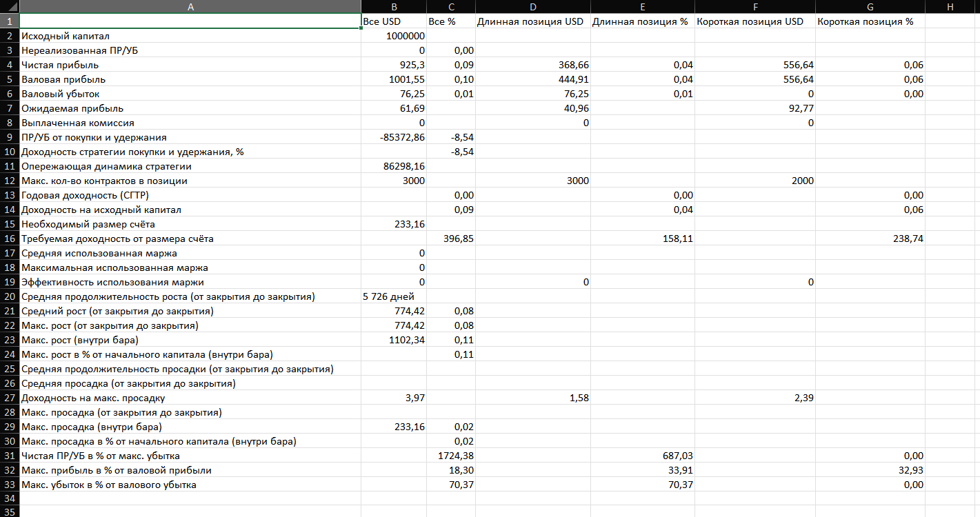Select the value 32,93
Viewport: 980px width, 517px height.
(x=870, y=470)
